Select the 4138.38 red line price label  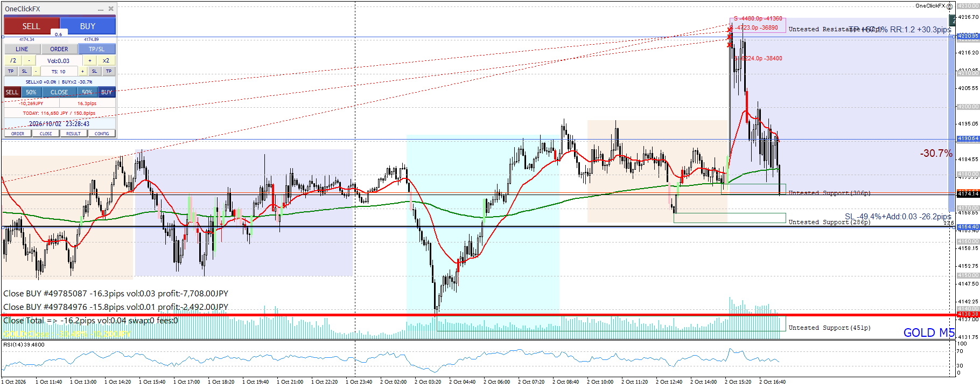pyautogui.click(x=968, y=314)
